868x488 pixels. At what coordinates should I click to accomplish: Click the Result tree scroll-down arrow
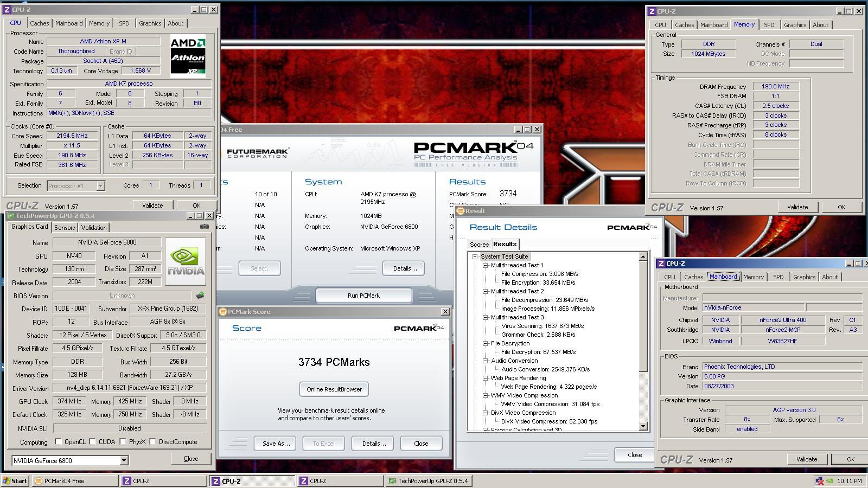(x=643, y=427)
